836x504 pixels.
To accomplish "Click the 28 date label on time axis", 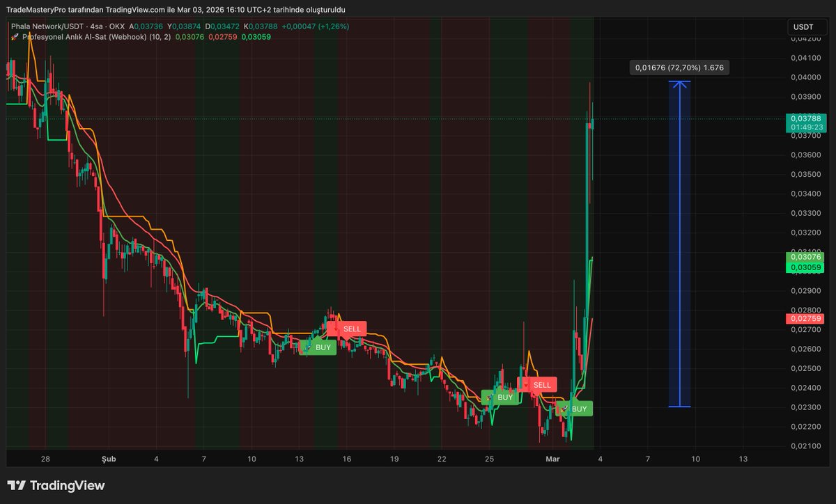I will (x=45, y=459).
